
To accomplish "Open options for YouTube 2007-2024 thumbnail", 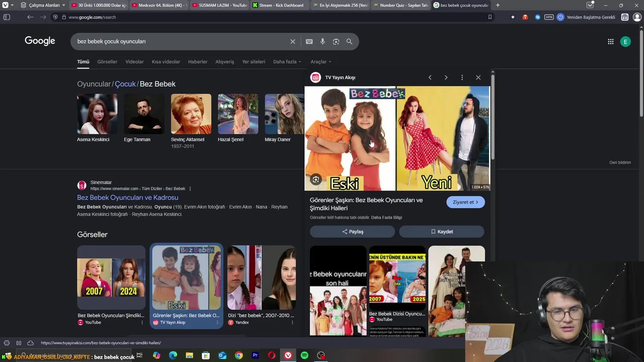I will (x=142, y=322).
